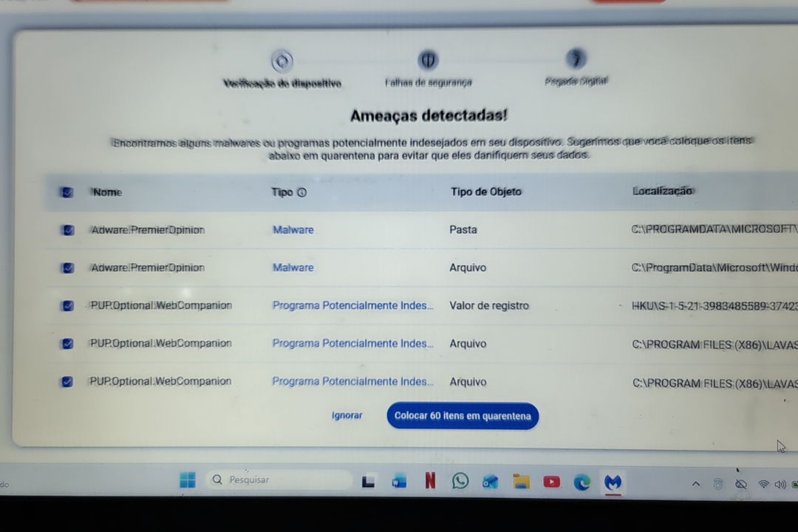The width and height of the screenshot is (798, 532).
Task: Select the HKU\S-1-5-21-3983485589 location cell
Action: [x=715, y=306]
